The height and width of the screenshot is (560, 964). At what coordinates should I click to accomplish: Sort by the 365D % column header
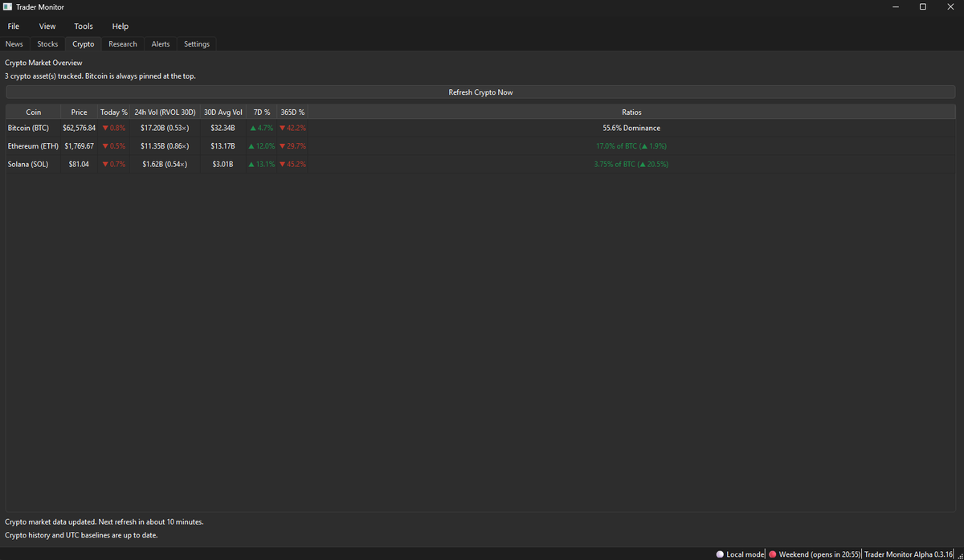[x=292, y=112]
